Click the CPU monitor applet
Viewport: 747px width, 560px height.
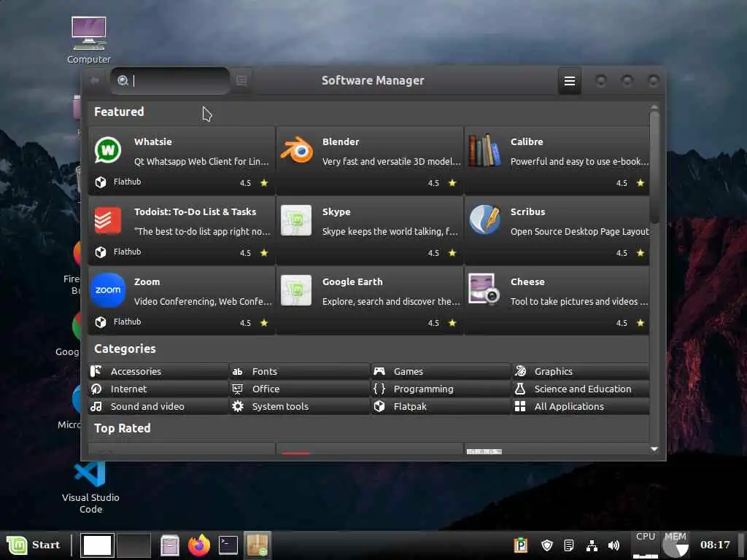(646, 545)
